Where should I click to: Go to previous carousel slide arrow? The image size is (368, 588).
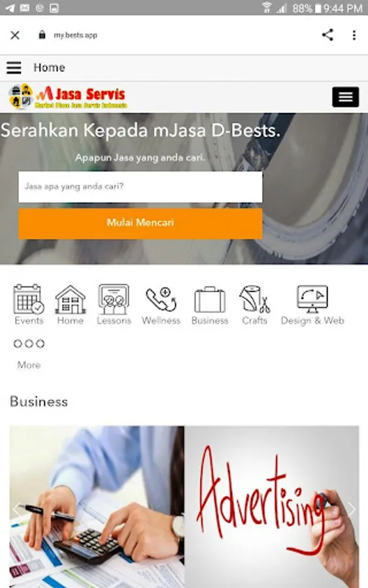pyautogui.click(x=16, y=509)
